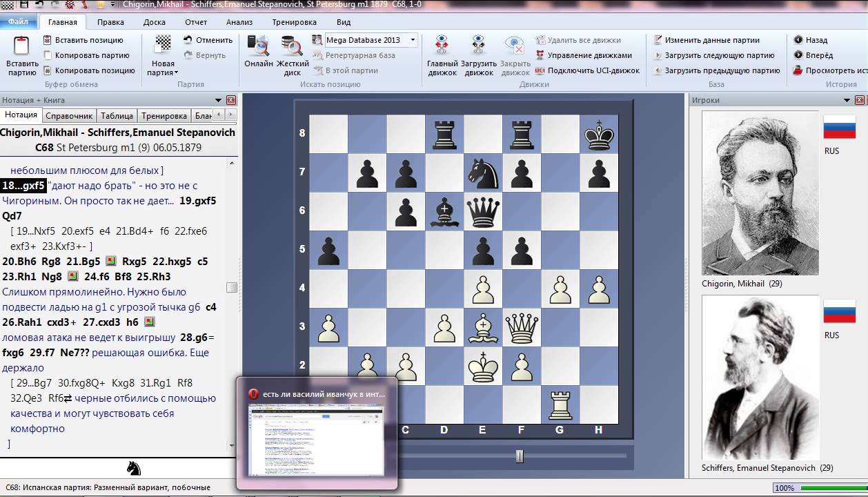Image resolution: width=868 pixels, height=497 pixels.
Task: Click the Подключить UCI-движок icon
Action: click(x=540, y=70)
